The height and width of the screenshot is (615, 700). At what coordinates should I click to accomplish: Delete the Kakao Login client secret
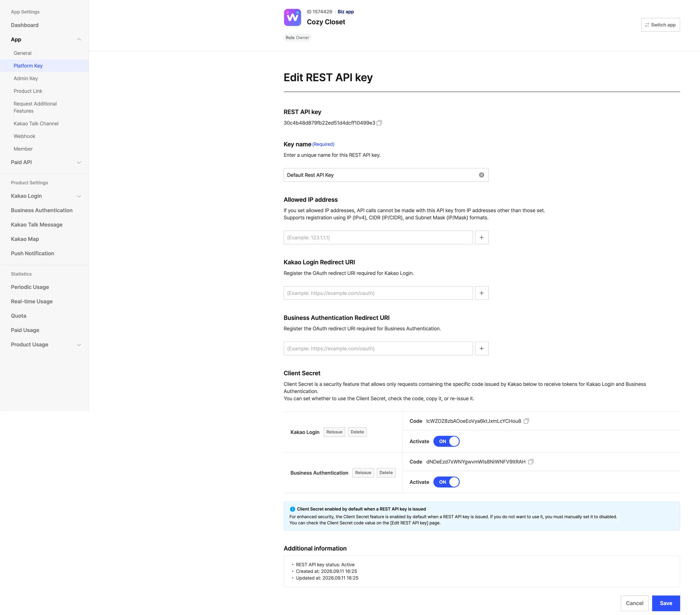tap(357, 432)
